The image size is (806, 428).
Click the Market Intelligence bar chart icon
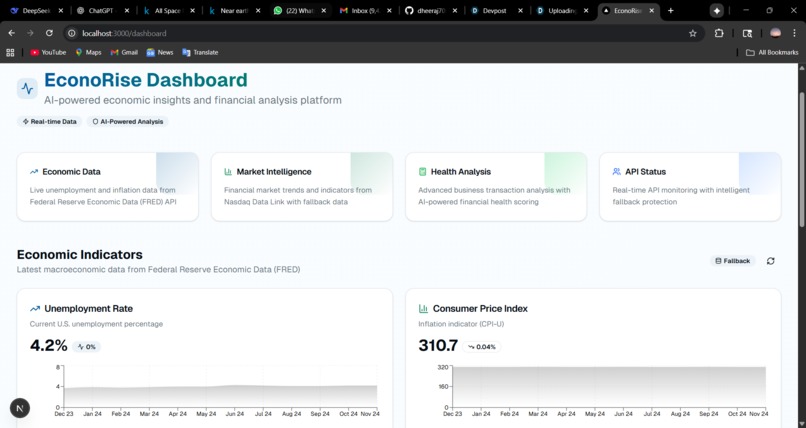(228, 172)
